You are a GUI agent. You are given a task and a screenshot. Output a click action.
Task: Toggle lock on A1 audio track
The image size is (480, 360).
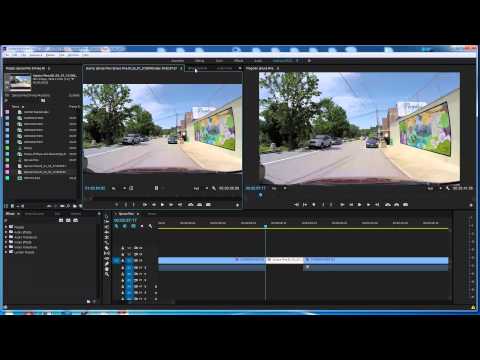[123, 268]
